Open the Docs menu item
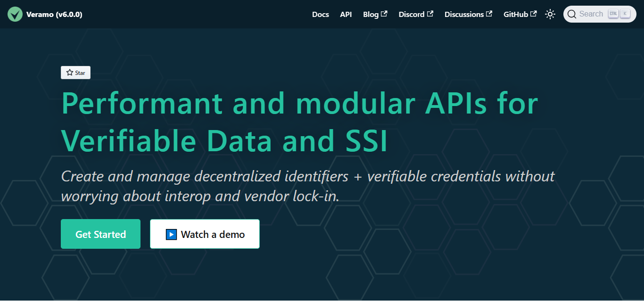This screenshot has height=302, width=644. click(x=321, y=14)
